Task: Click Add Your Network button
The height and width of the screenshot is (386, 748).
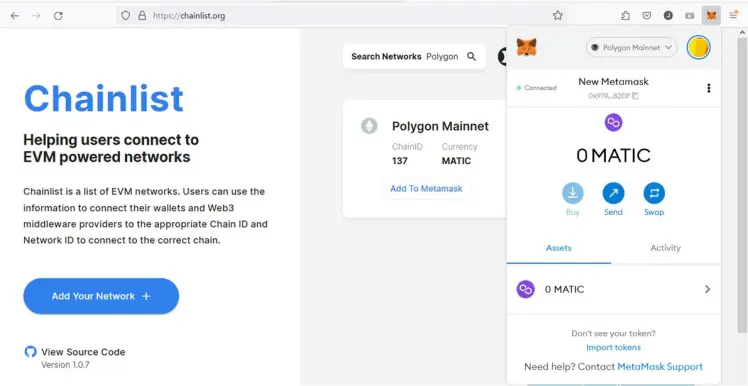Action: click(x=101, y=296)
